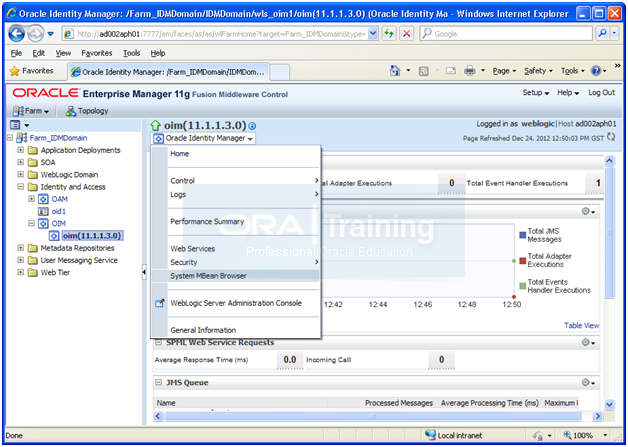Click the info icon next to oim(11.1.1.3.0)

tap(252, 126)
